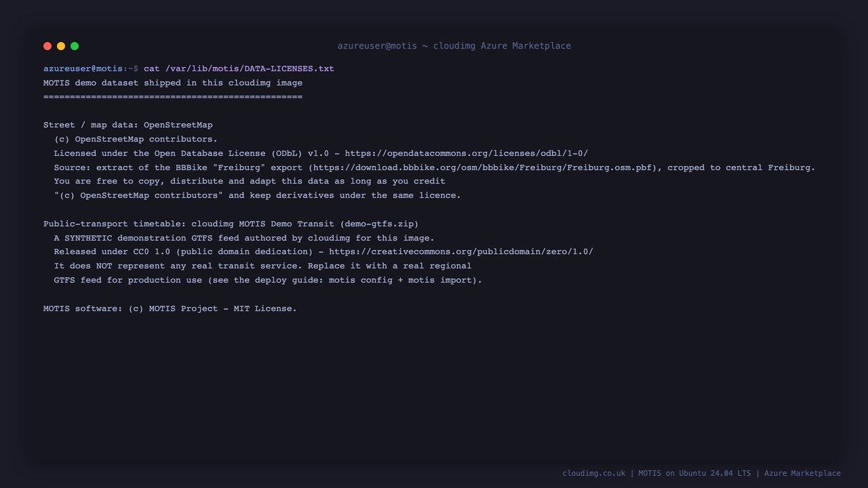
Task: Click the green maximize window dot
Action: point(75,46)
